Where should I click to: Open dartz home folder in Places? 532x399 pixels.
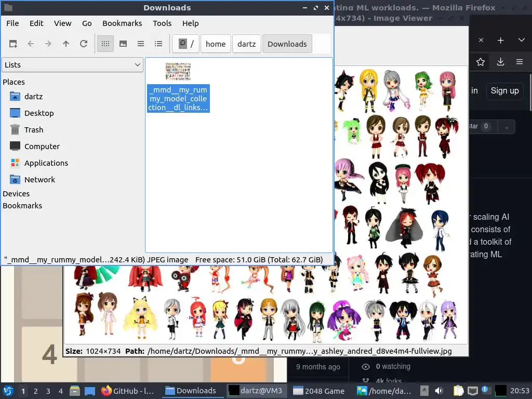point(34,97)
